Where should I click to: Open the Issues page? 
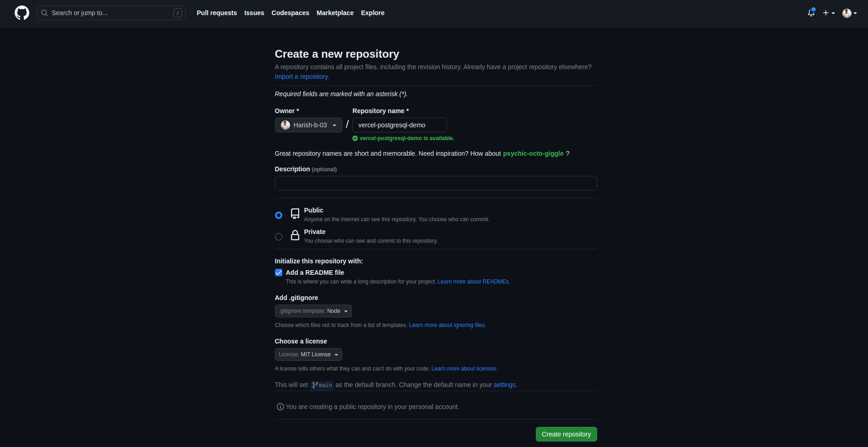tap(254, 13)
